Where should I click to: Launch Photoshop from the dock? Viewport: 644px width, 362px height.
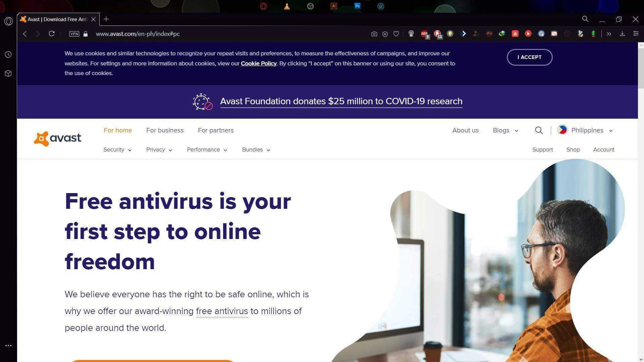click(357, 6)
